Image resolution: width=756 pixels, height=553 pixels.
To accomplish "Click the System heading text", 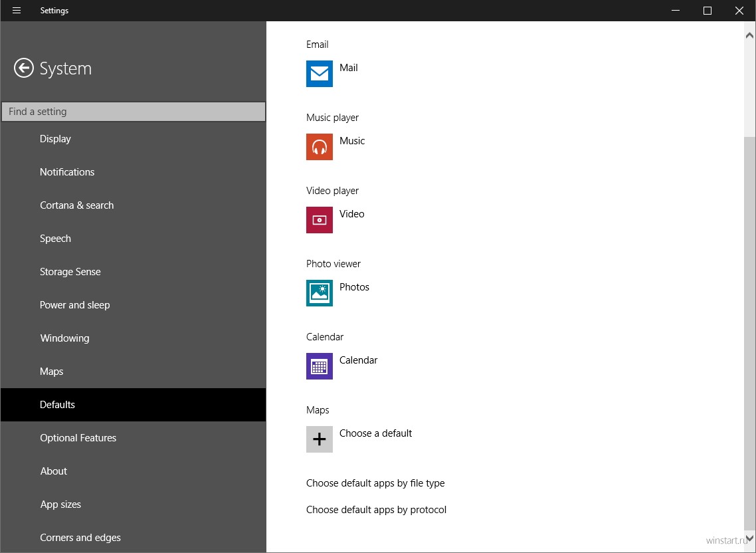I will coord(66,68).
